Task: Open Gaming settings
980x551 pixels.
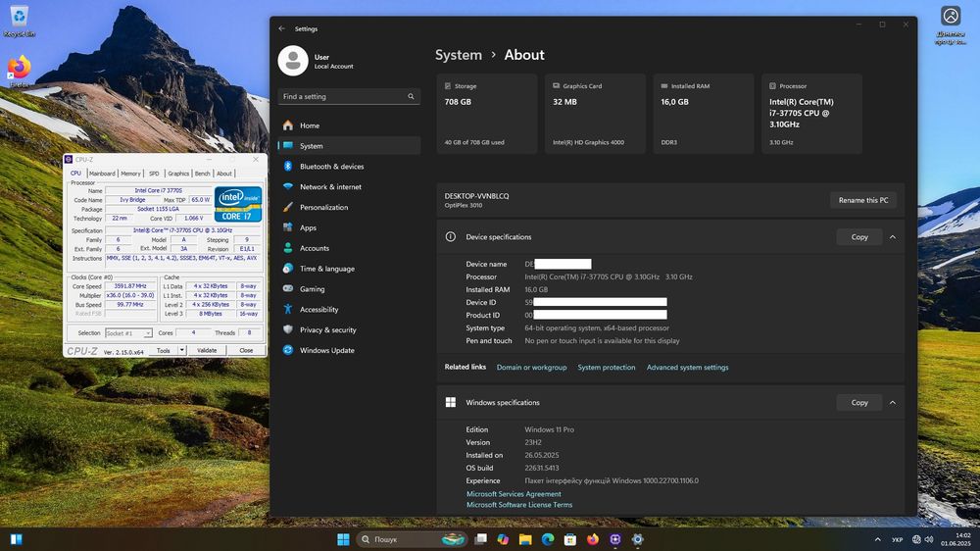Action: pos(349,289)
